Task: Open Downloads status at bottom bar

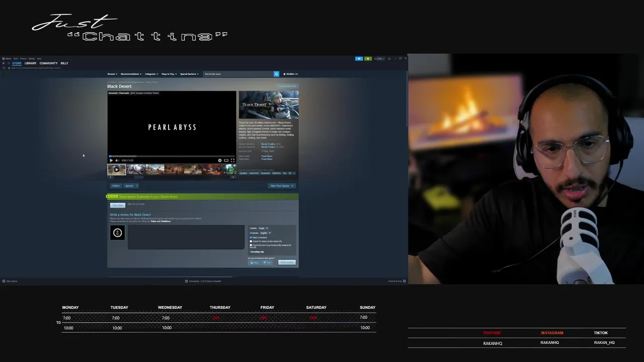Action: 203,281
